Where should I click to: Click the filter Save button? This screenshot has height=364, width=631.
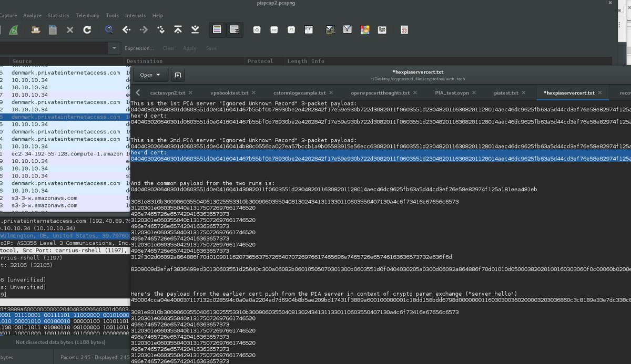pos(211,48)
